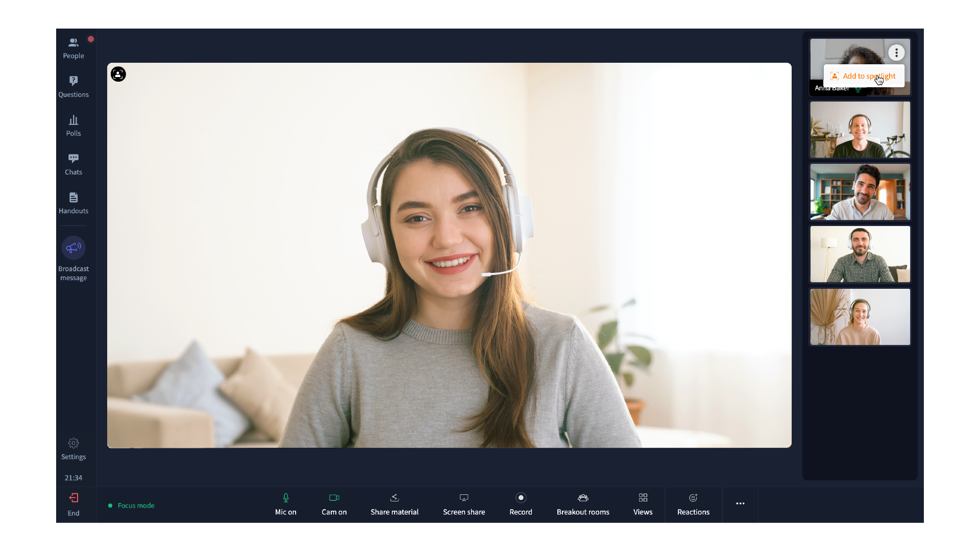Screen dimensions: 980x551
Task: Open the Chats panel
Action: [x=73, y=164]
